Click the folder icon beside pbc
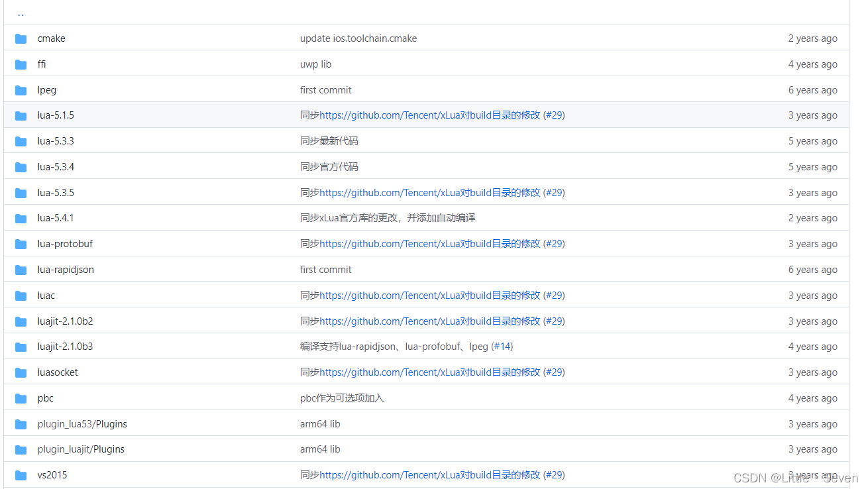 point(21,398)
